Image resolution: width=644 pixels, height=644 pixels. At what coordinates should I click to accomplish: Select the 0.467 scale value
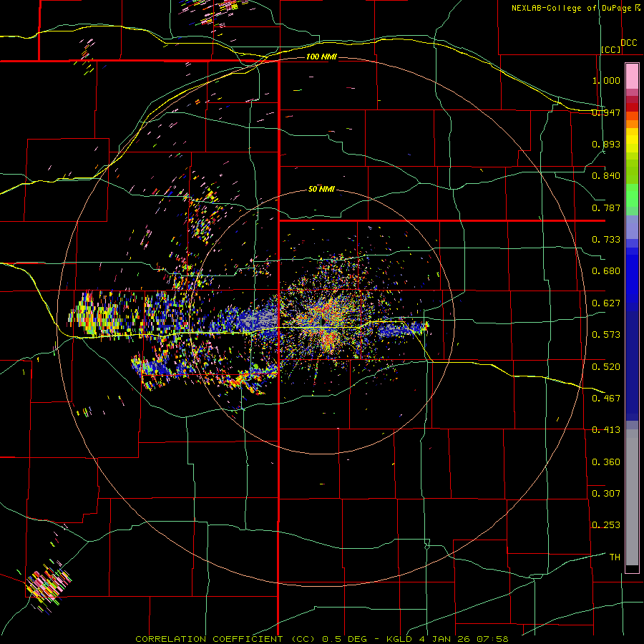coord(606,399)
